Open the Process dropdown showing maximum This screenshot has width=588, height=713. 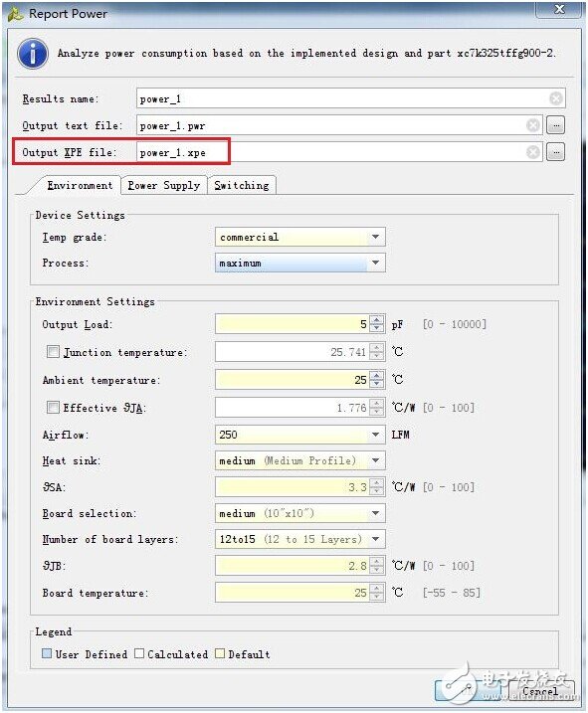pyautogui.click(x=299, y=263)
